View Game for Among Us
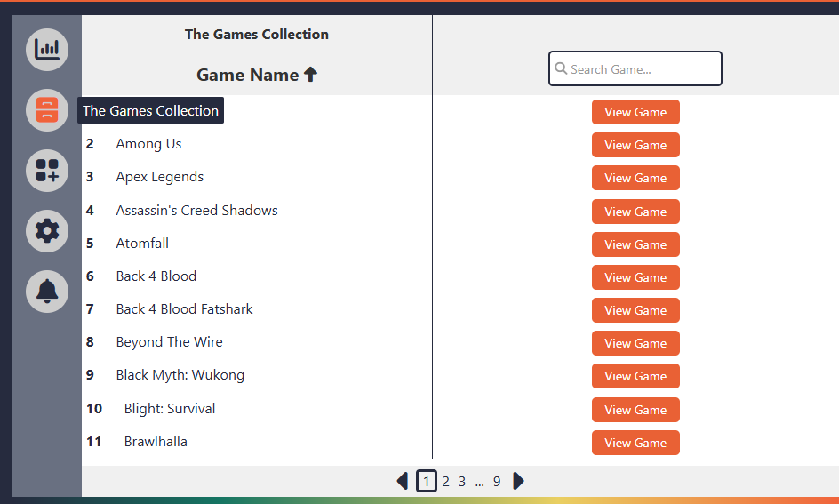This screenshot has width=839, height=504. pos(635,145)
